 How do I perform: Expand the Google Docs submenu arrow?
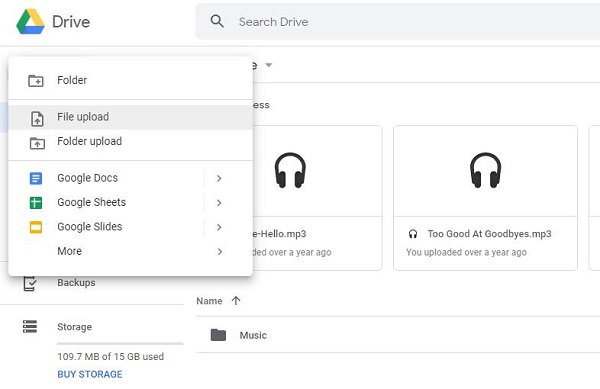[x=219, y=178]
